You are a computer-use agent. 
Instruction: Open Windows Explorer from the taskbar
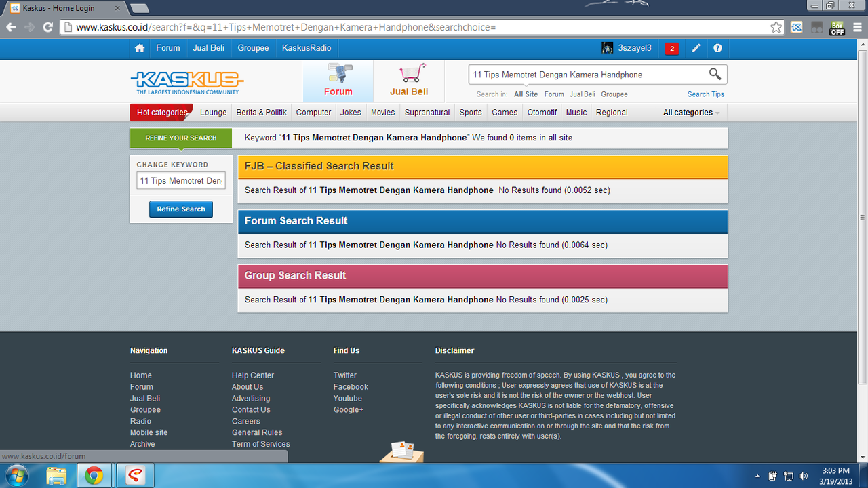click(56, 476)
